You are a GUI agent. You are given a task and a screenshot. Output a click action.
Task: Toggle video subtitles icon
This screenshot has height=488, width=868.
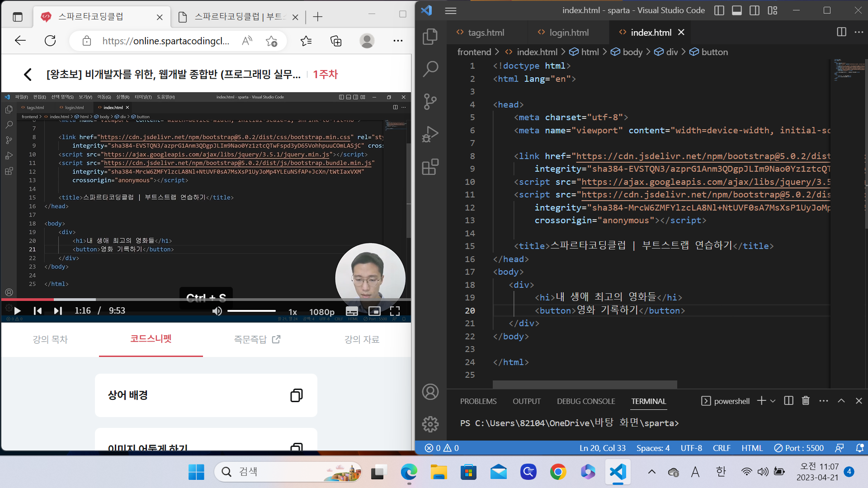(x=352, y=311)
